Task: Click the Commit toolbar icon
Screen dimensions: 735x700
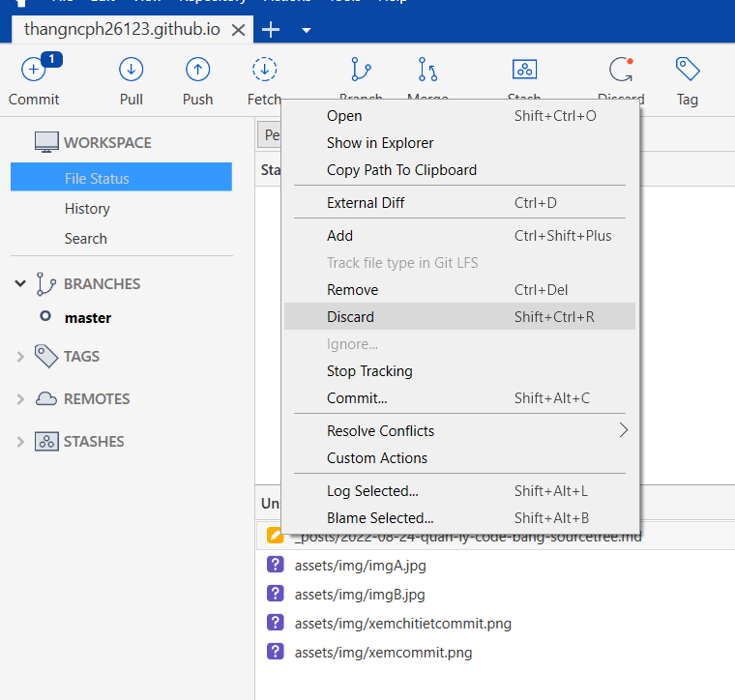Action: tap(34, 70)
